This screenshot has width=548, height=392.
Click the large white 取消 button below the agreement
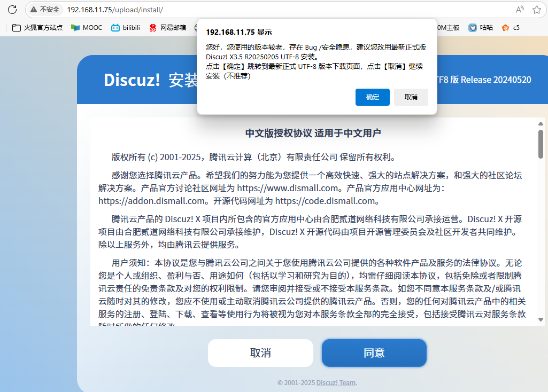coord(260,353)
